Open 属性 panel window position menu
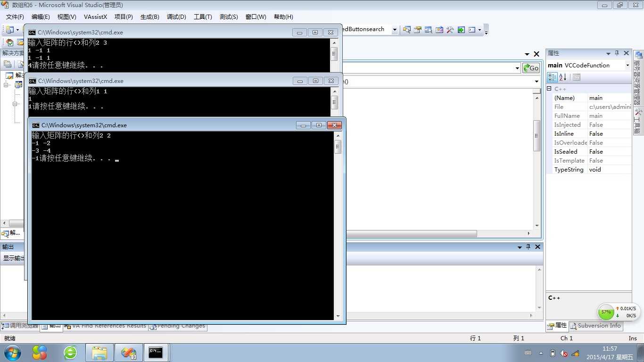Screen dimensions: 644x362 (608, 53)
